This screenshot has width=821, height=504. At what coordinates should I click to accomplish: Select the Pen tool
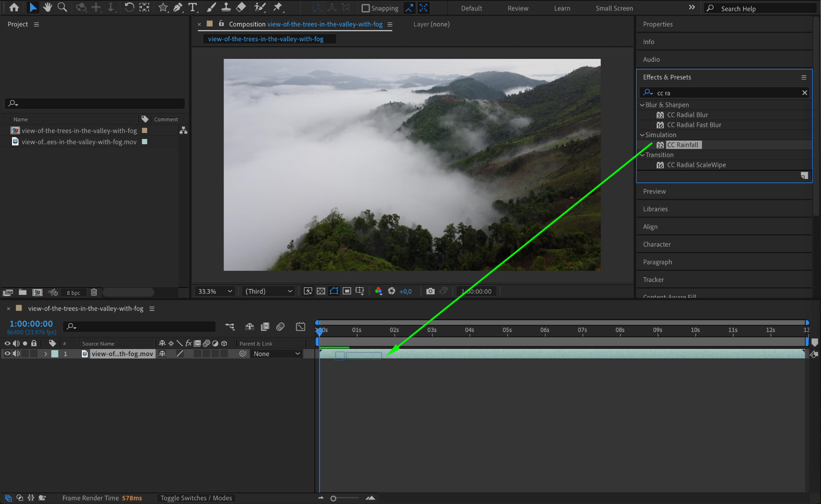178,7
